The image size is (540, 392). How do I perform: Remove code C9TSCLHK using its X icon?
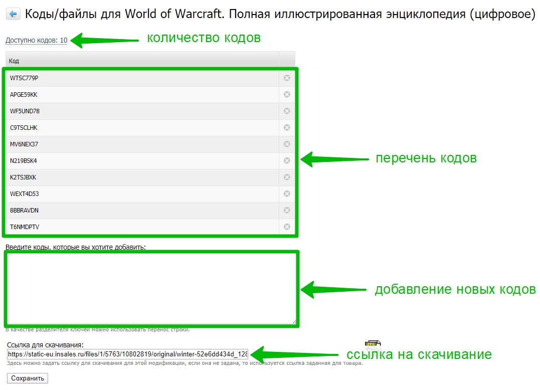287,128
